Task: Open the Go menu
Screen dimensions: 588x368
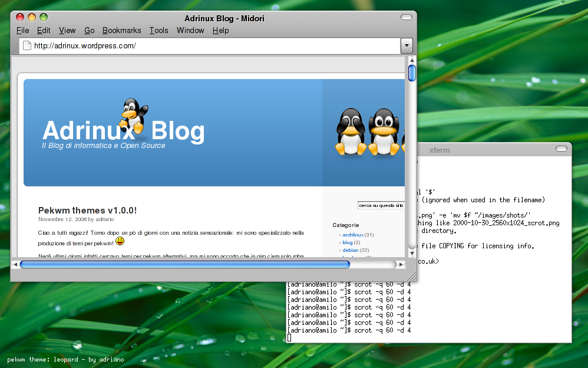Action: click(x=89, y=31)
